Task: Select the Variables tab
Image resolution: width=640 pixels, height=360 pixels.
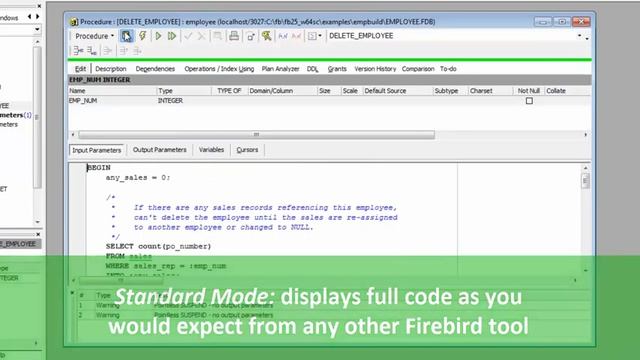Action: coord(211,150)
